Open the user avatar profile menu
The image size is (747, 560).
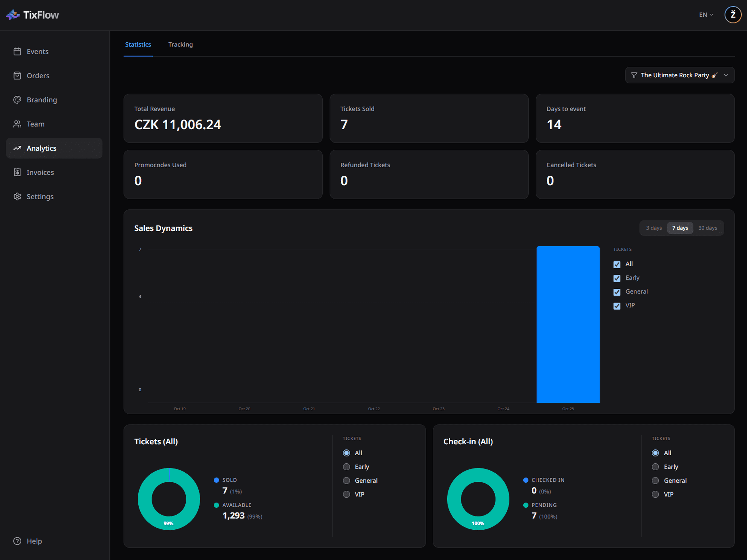pyautogui.click(x=733, y=15)
